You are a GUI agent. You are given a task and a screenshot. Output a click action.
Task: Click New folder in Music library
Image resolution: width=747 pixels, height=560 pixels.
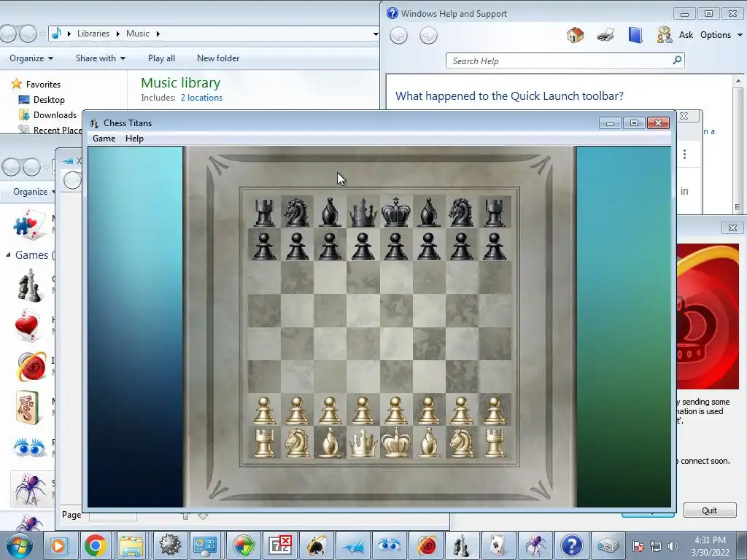click(x=218, y=58)
